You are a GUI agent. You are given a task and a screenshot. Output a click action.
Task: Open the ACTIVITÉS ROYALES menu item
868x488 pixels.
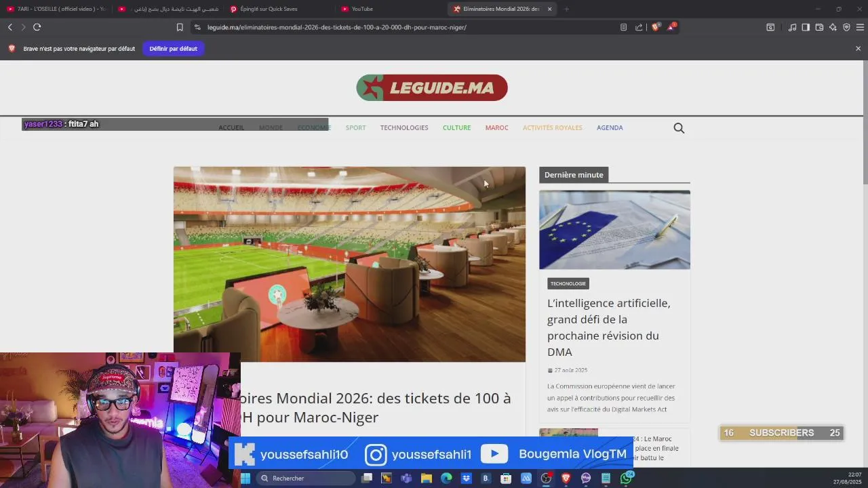click(552, 127)
